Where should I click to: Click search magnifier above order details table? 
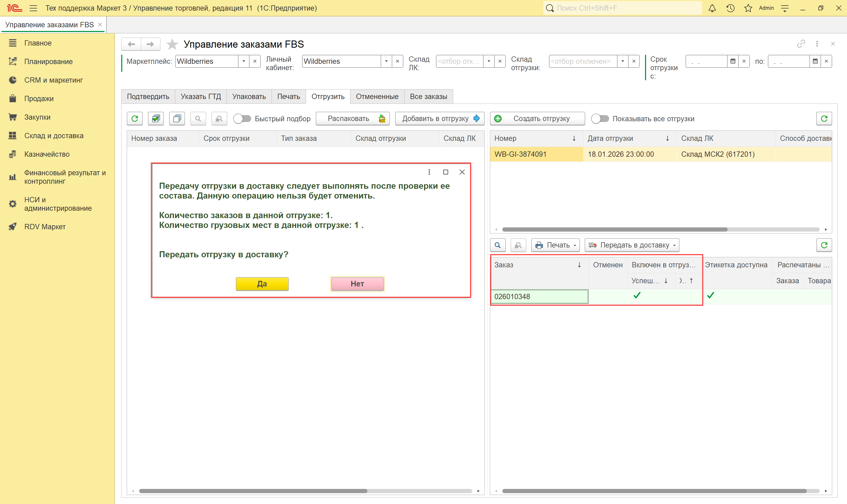tap(498, 245)
